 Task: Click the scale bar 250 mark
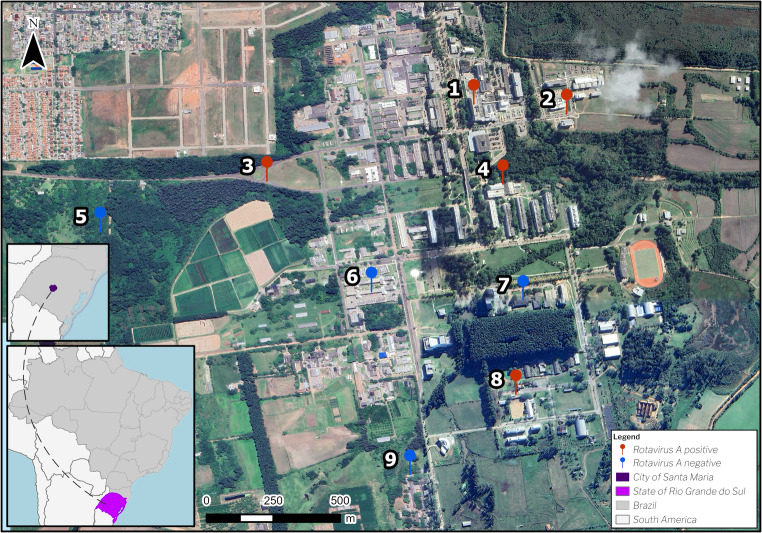(x=273, y=500)
